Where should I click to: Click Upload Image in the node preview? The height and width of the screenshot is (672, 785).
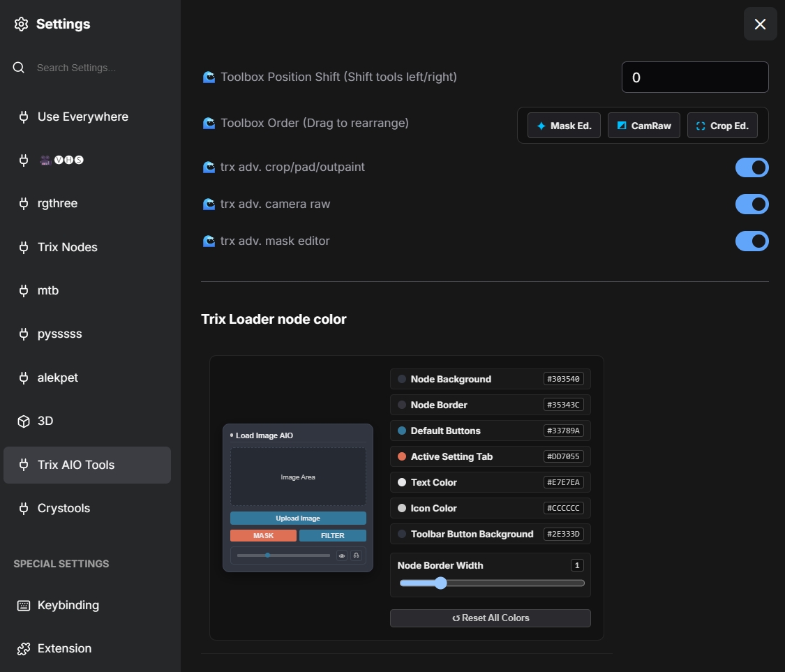pos(298,518)
